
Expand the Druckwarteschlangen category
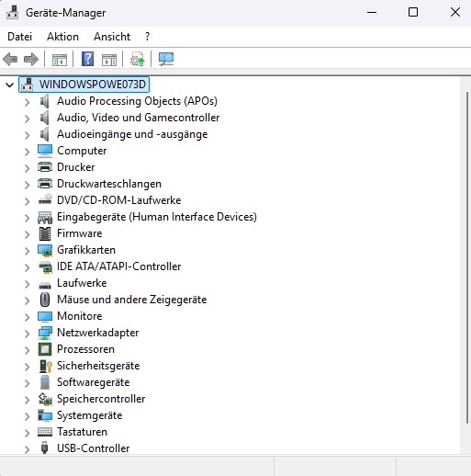click(x=27, y=185)
